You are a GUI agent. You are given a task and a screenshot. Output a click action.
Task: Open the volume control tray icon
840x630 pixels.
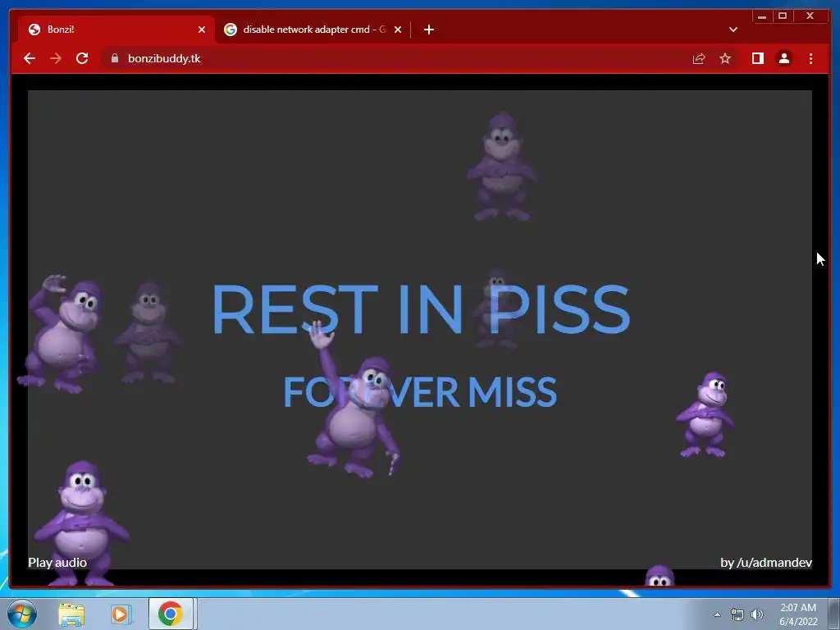click(756, 614)
